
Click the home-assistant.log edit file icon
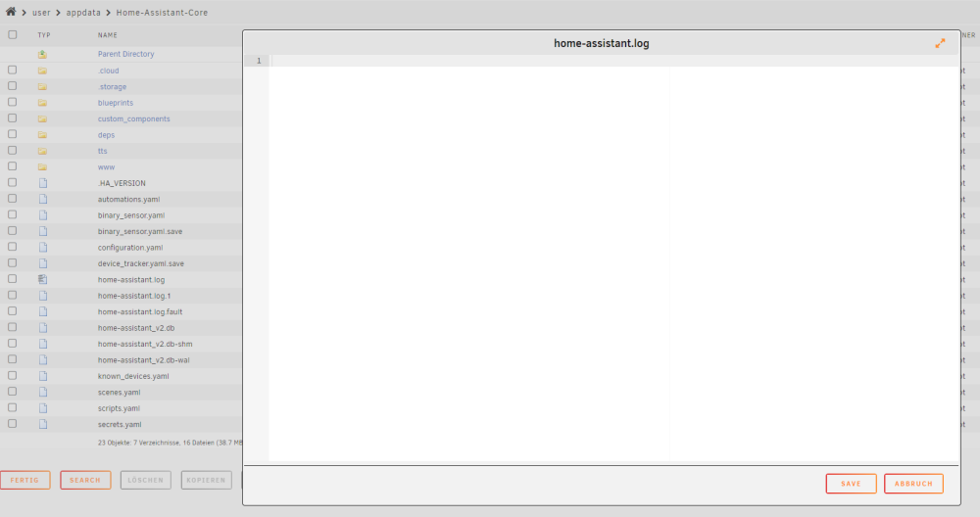42,280
